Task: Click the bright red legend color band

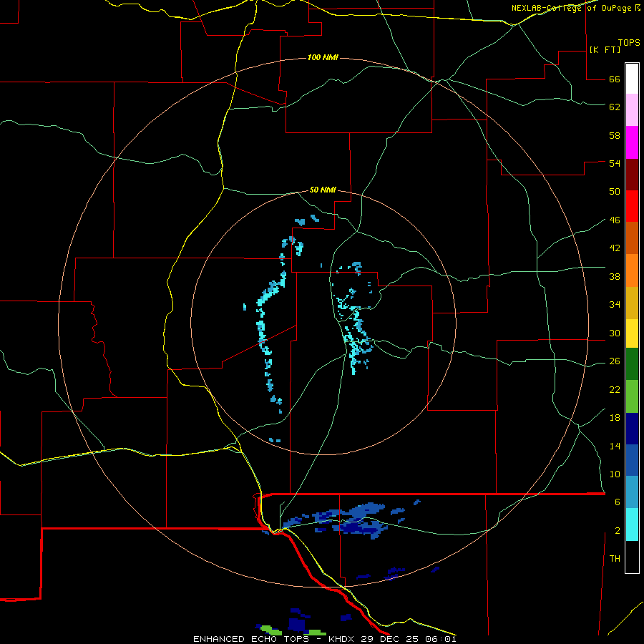Action: point(632,206)
